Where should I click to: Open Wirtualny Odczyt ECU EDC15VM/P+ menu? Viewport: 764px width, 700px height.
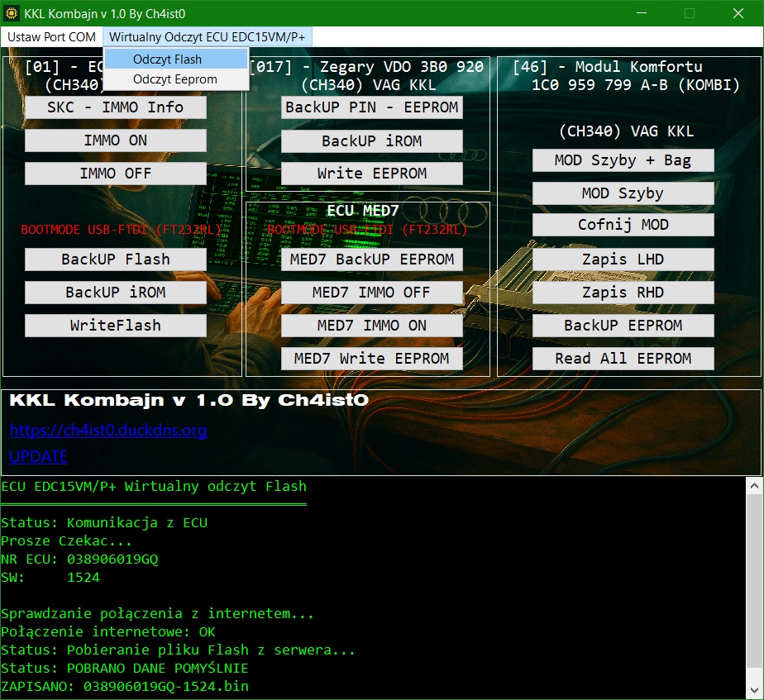tap(208, 37)
